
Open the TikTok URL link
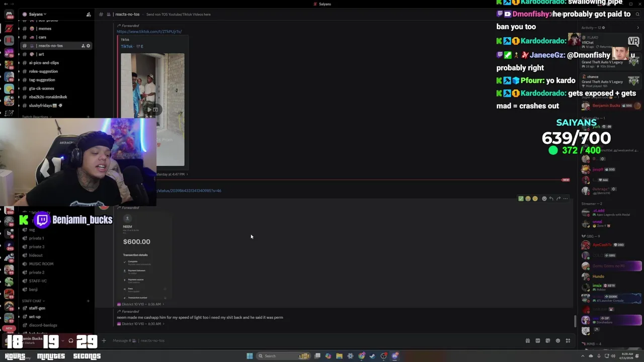149,32
